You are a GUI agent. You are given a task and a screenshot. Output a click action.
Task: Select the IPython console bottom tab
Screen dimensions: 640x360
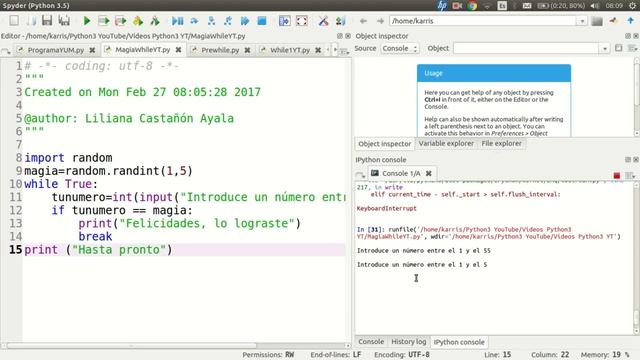[459, 342]
